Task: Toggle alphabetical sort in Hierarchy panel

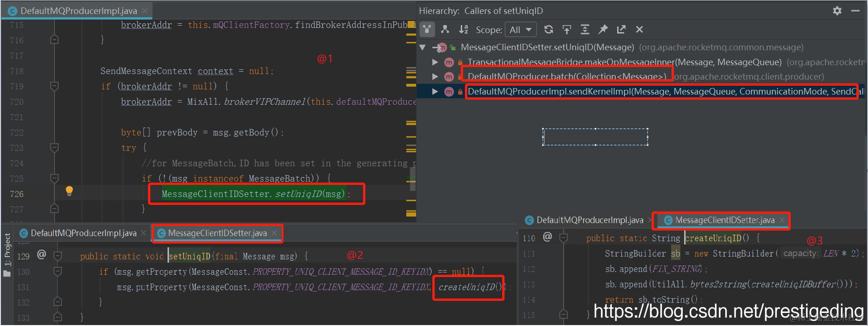Action: click(463, 29)
